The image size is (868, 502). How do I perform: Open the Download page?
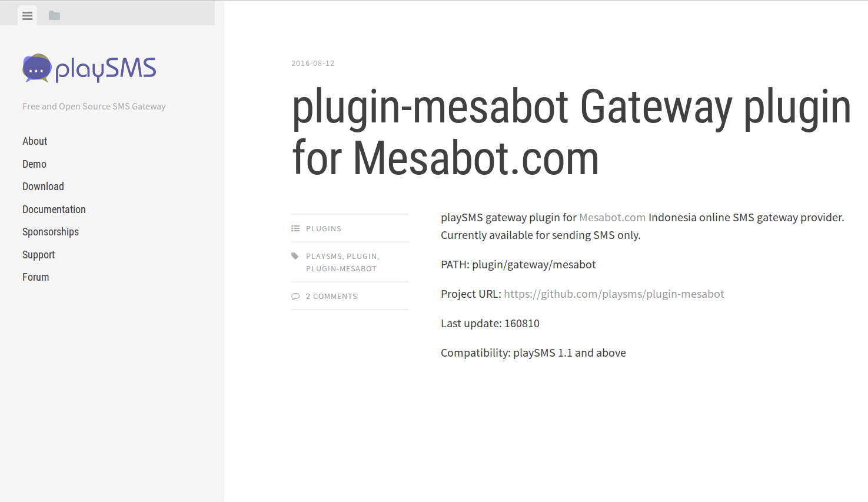pyautogui.click(x=43, y=187)
